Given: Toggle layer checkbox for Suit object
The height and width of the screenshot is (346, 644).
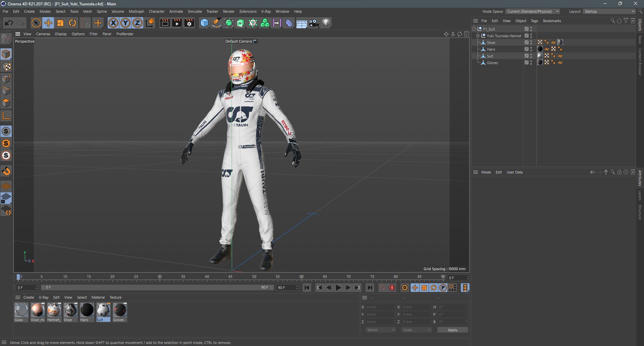Looking at the screenshot, I should 527,56.
